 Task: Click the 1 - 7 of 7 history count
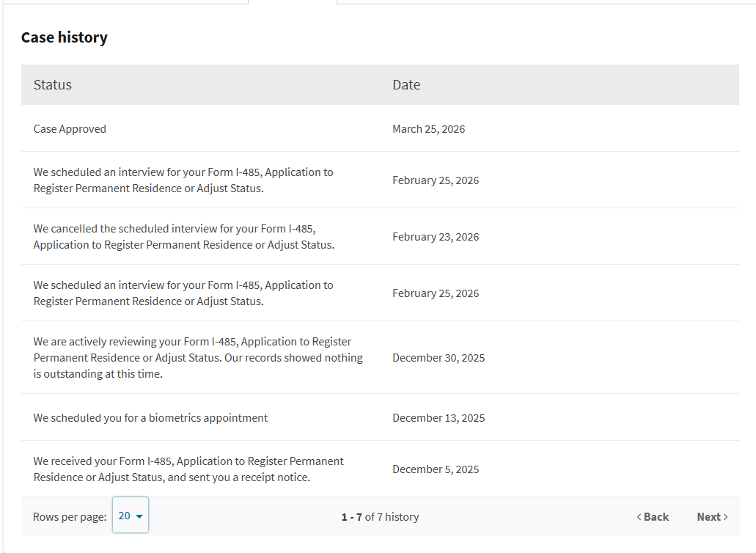[380, 517]
